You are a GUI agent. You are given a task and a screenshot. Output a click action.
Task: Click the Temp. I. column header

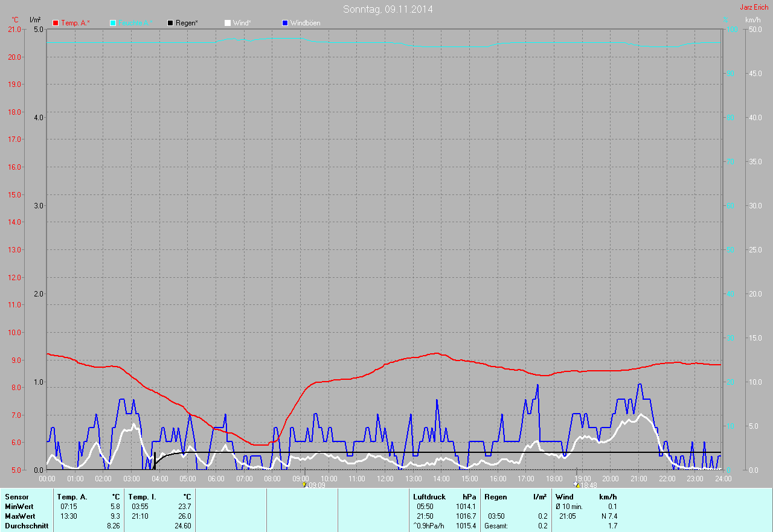tap(143, 497)
